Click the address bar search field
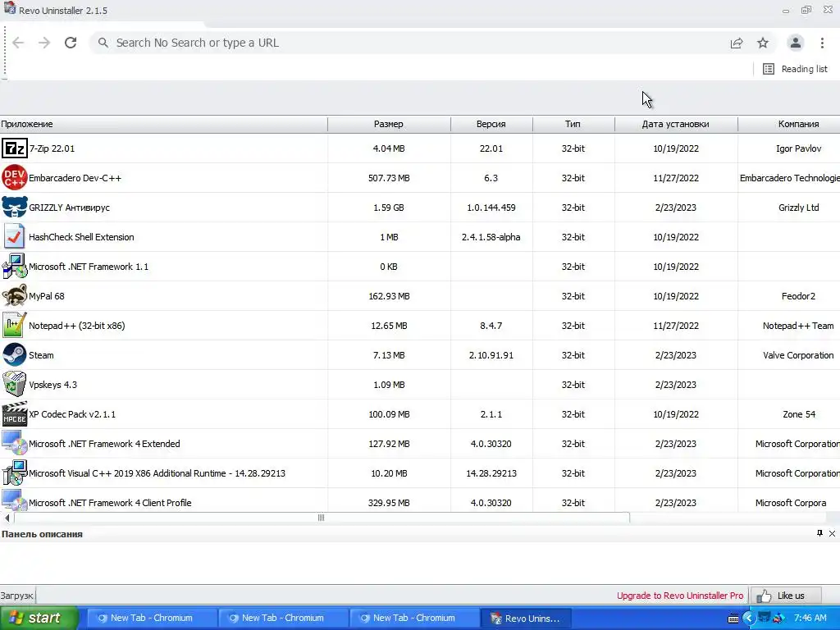840x630 pixels. pos(413,43)
